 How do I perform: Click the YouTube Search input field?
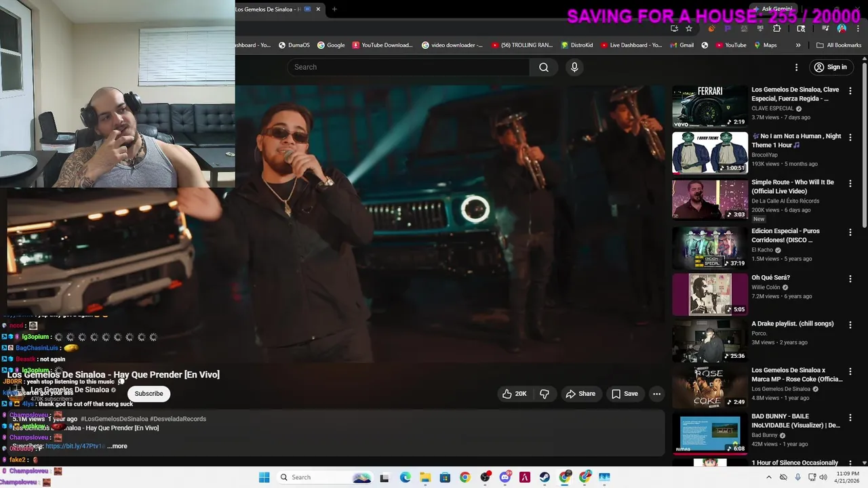[409, 67]
